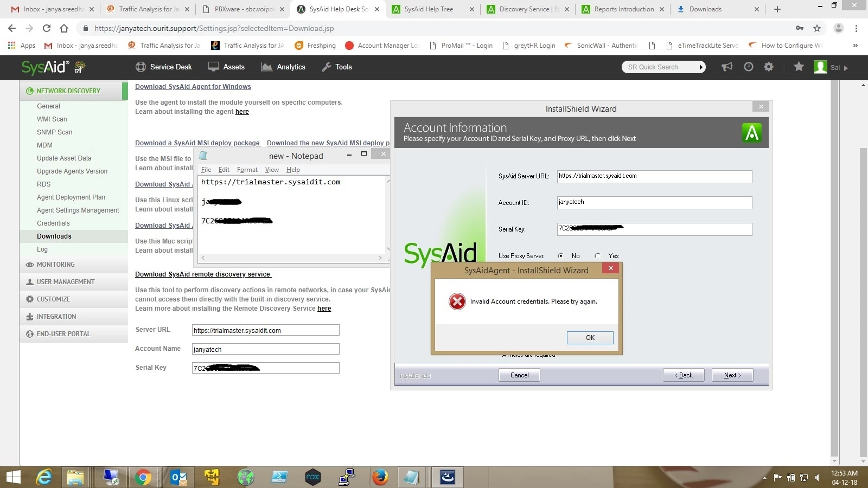Select Agent Deployment Plan in the sidebar
Viewport: 868px width, 488px height.
pos(71,197)
